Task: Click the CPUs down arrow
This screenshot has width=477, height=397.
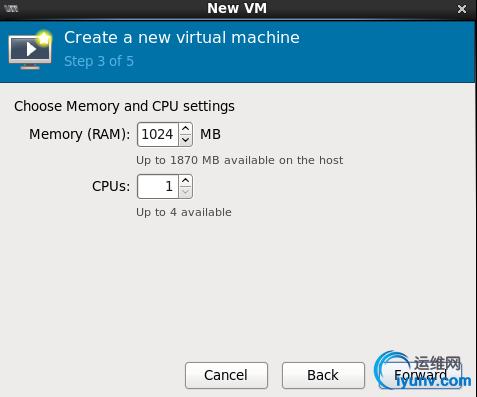Action: pos(186,192)
